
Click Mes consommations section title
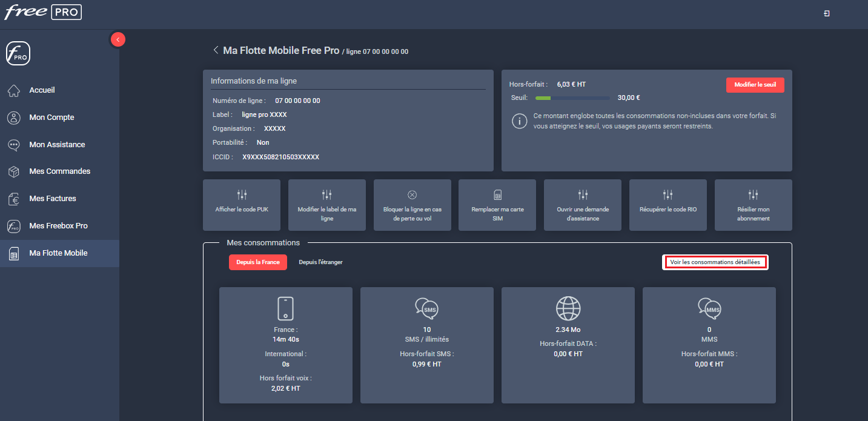tap(263, 242)
